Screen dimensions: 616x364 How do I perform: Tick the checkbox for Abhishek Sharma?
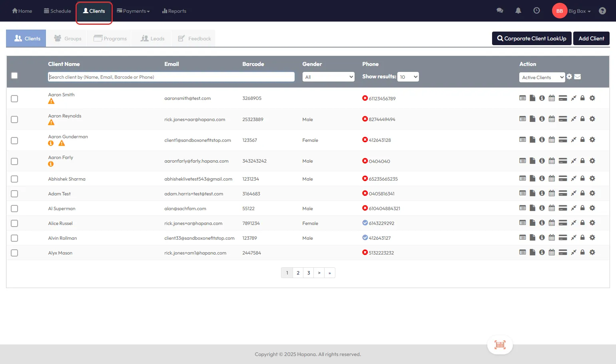pos(14,179)
